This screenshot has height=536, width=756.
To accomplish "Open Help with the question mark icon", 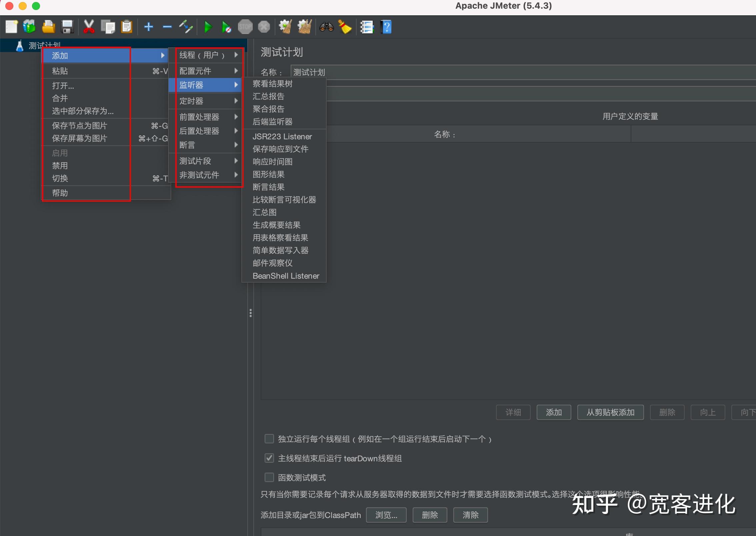I will (x=386, y=27).
